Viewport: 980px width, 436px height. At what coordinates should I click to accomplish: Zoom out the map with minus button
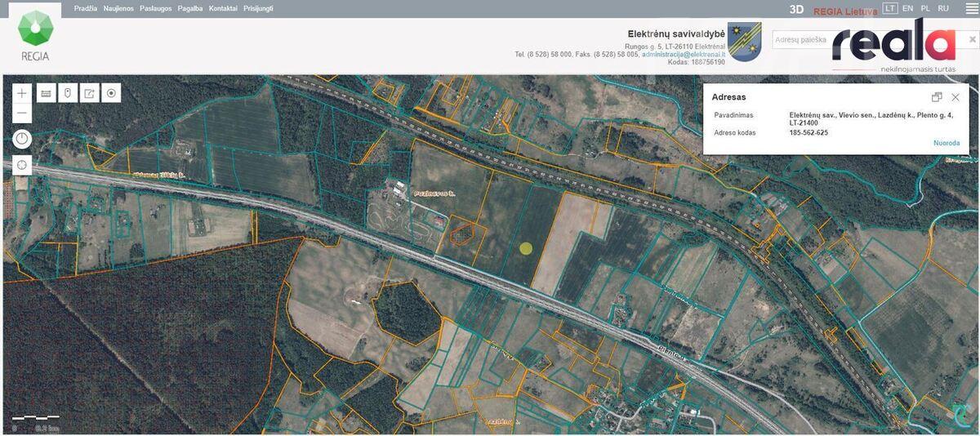click(x=22, y=113)
